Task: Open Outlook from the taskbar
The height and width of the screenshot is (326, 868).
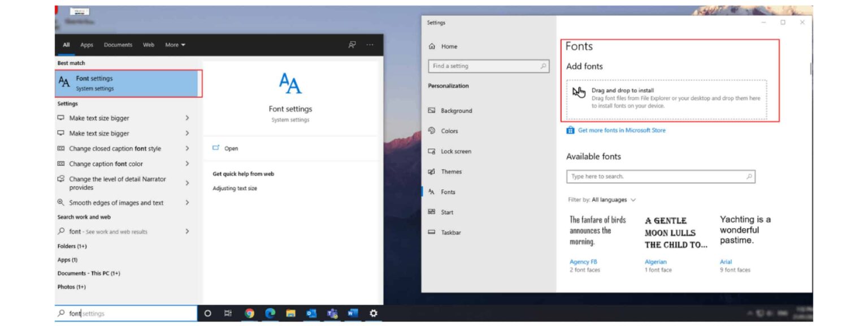Action: 311,313
